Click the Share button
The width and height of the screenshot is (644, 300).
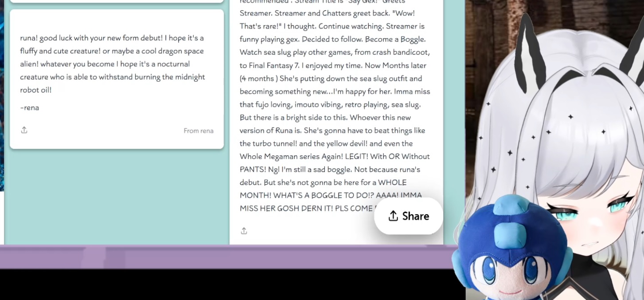(x=409, y=216)
